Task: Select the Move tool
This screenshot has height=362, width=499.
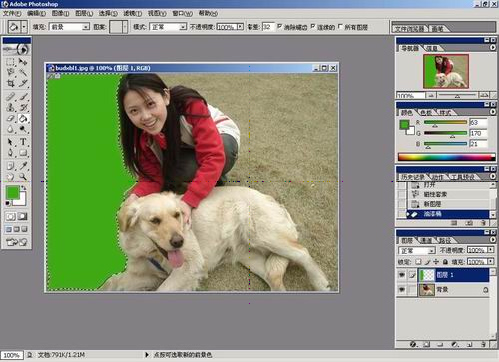Action: coord(23,62)
